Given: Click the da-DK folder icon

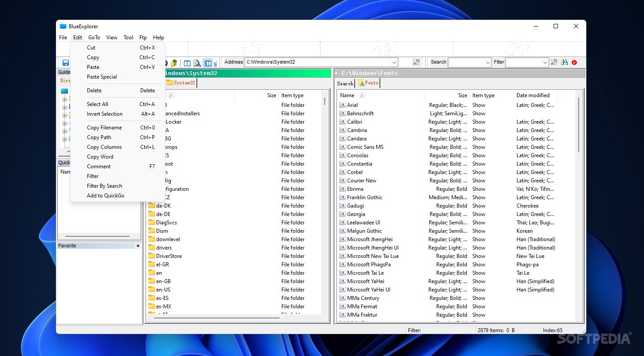Looking at the screenshot, I should tap(151, 206).
